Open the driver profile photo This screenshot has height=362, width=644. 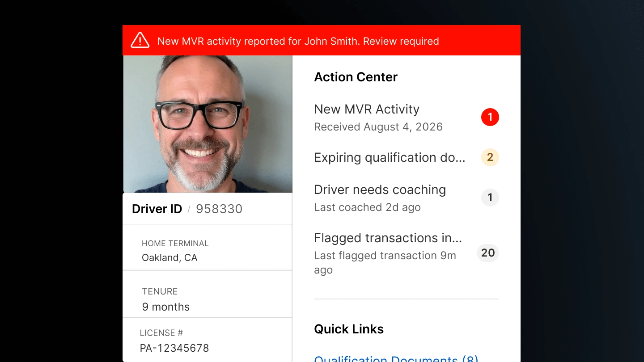(208, 124)
